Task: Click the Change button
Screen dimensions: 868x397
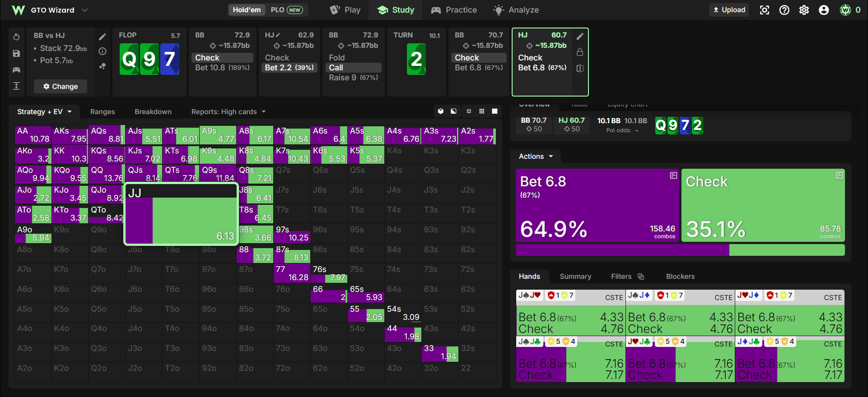Action: tap(61, 86)
